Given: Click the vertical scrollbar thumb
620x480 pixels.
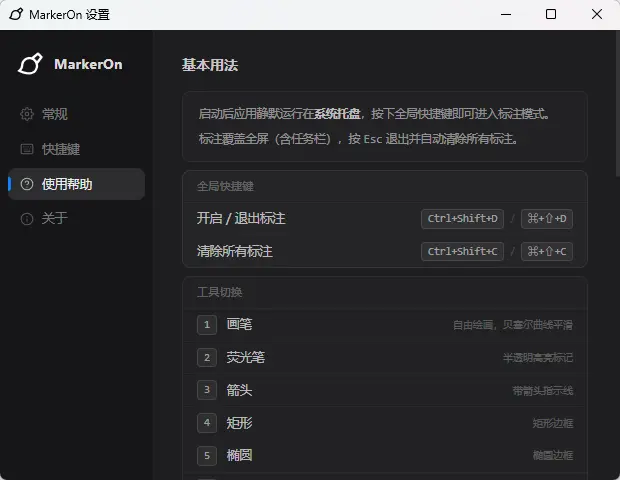Looking at the screenshot, I should pyautogui.click(x=618, y=104).
